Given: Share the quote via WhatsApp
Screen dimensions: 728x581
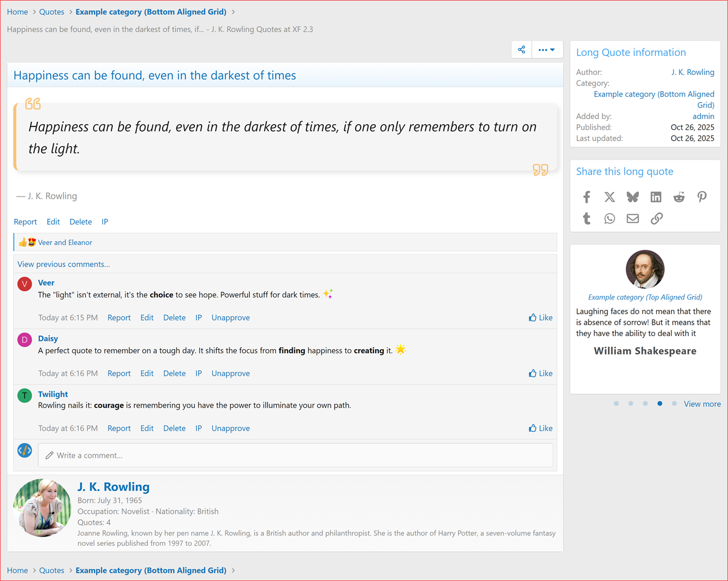Looking at the screenshot, I should pos(610,218).
